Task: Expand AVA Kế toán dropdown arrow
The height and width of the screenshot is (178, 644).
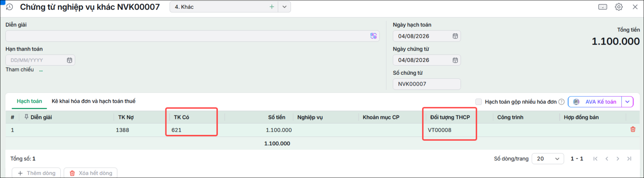Action: 627,102
